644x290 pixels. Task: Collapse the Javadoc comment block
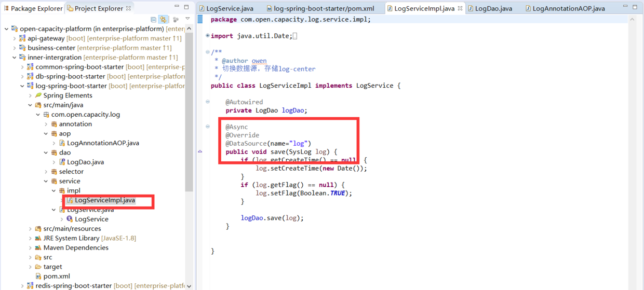point(207,52)
